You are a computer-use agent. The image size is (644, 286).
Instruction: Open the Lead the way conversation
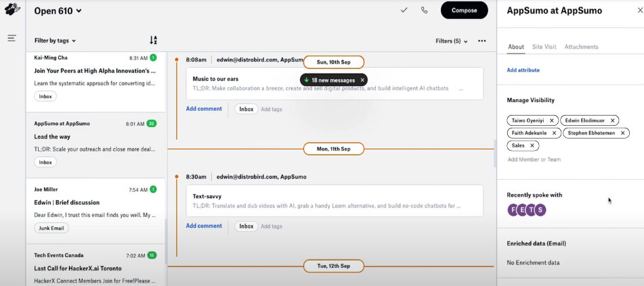coord(95,145)
